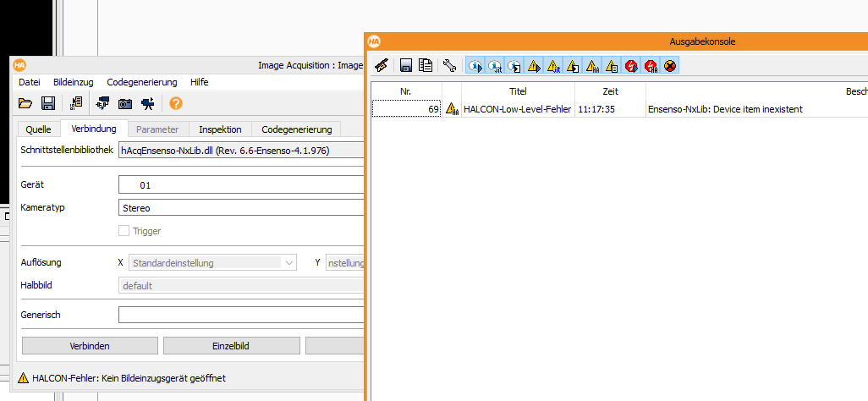Click the Generisch input field
Screen dimensions: 868x401
241,315
